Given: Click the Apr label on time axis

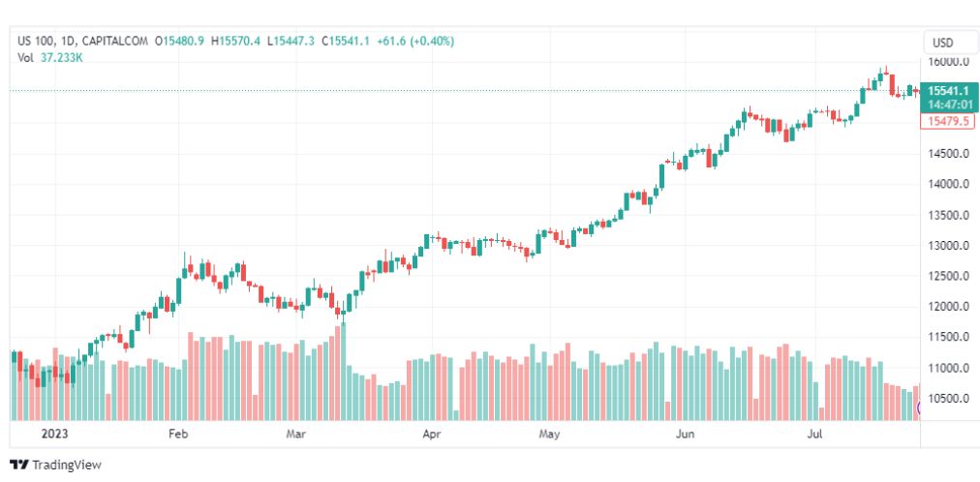Looking at the screenshot, I should tap(431, 435).
